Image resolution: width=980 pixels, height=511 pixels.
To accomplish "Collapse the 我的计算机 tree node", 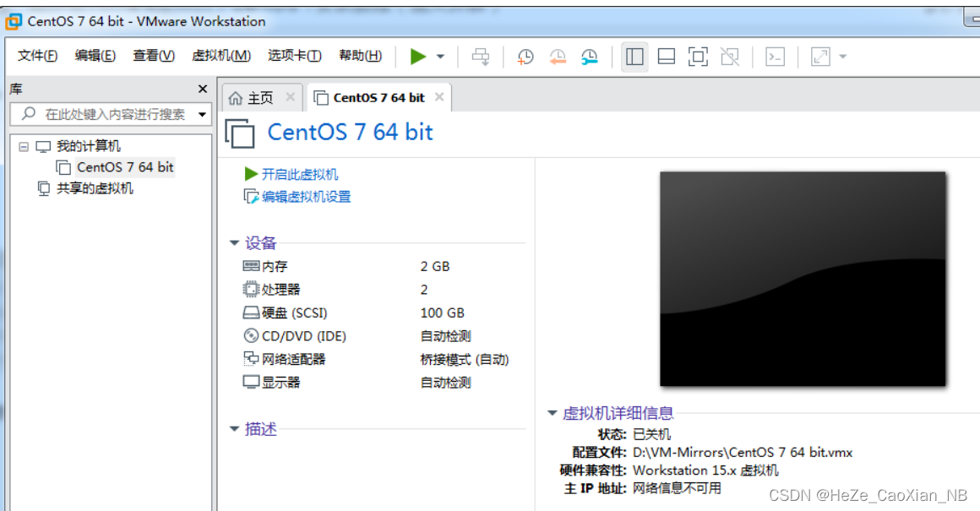I will pos(24,147).
